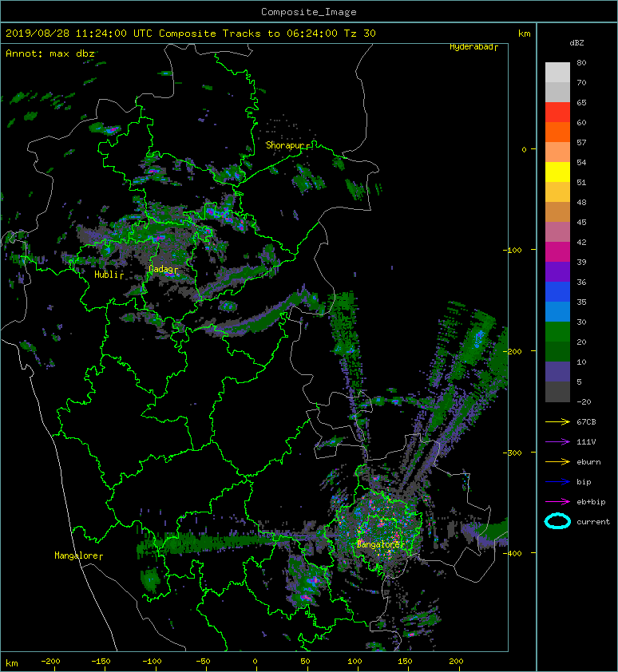Click the magenta eb+bip arrow legend icon
Image resolution: width=618 pixels, height=672 pixels.
tap(557, 502)
